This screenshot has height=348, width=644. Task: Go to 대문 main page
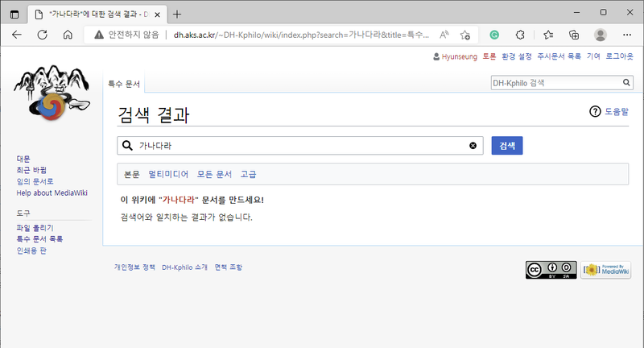click(23, 159)
